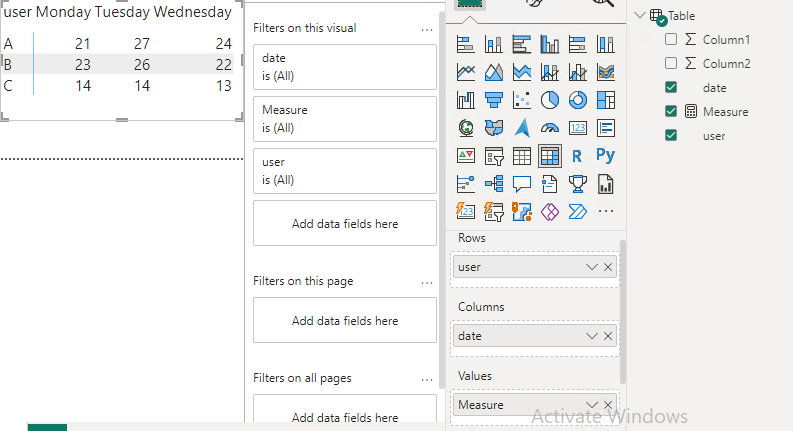Expand the date is (All) filter card
793x431 pixels.
click(345, 67)
